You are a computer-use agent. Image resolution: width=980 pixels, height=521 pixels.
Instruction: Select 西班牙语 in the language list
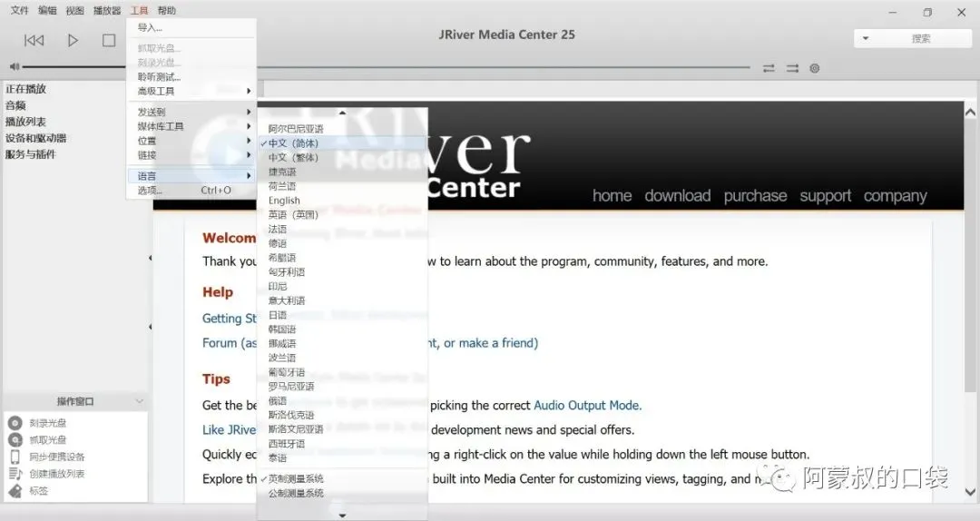pyautogui.click(x=342, y=444)
